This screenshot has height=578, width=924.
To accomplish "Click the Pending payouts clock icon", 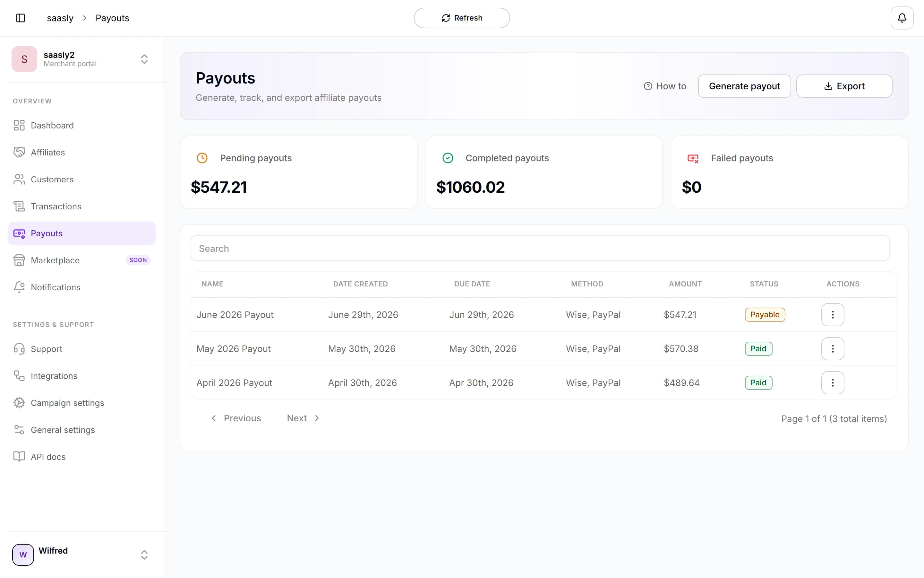I will point(202,158).
